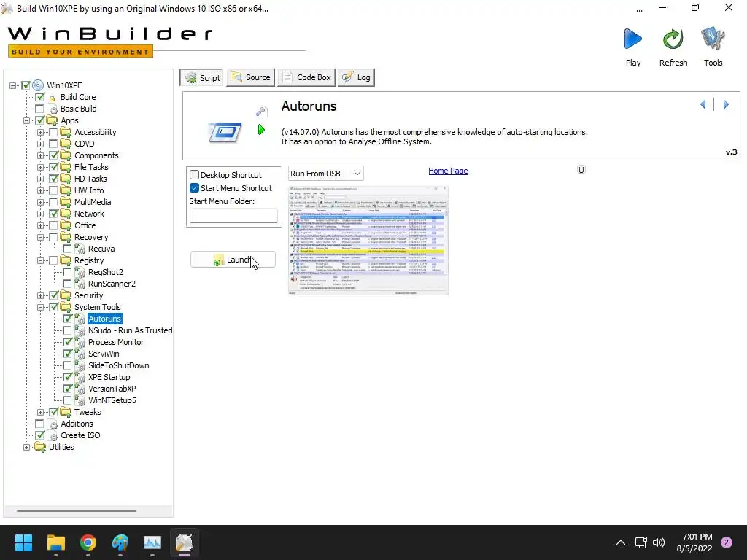
Task: Open the clock and date panel
Action: point(694,542)
